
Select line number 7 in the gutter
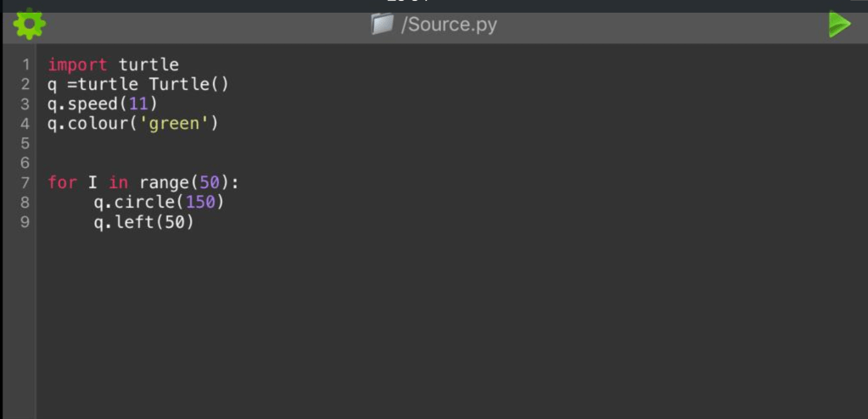tap(25, 182)
